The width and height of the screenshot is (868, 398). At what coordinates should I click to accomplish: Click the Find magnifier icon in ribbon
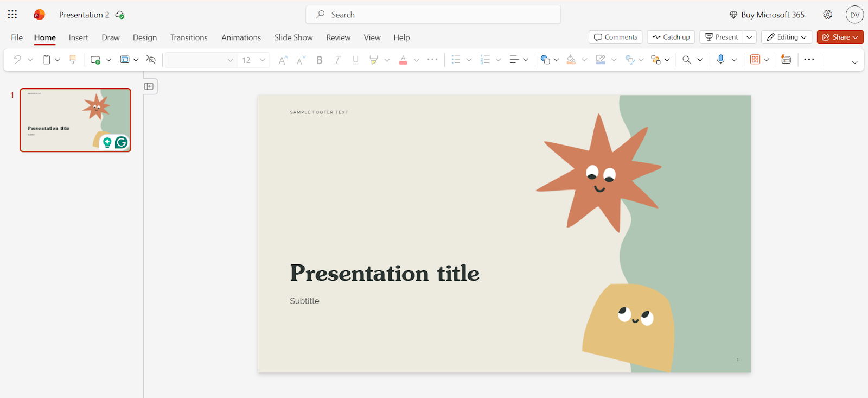pyautogui.click(x=687, y=60)
